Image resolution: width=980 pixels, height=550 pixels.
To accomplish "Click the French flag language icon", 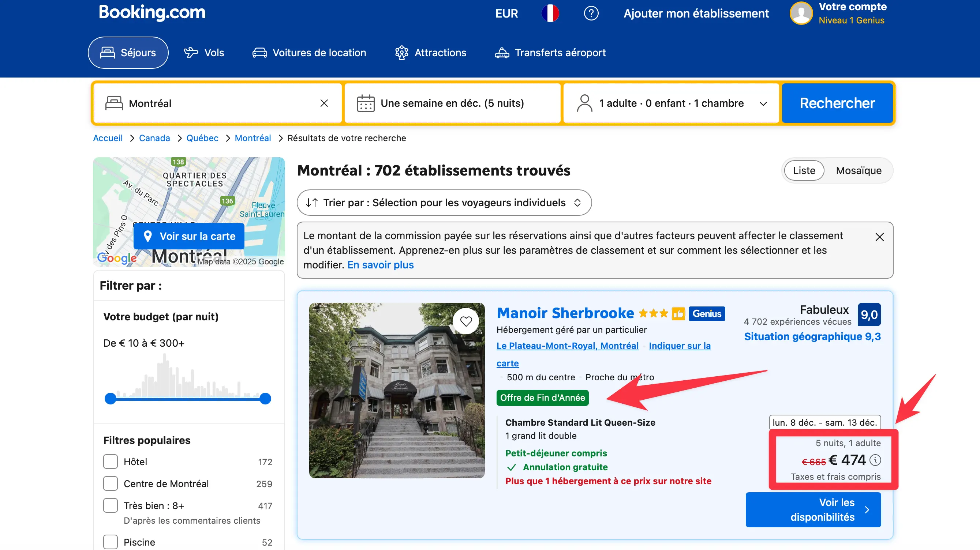I will pos(550,13).
